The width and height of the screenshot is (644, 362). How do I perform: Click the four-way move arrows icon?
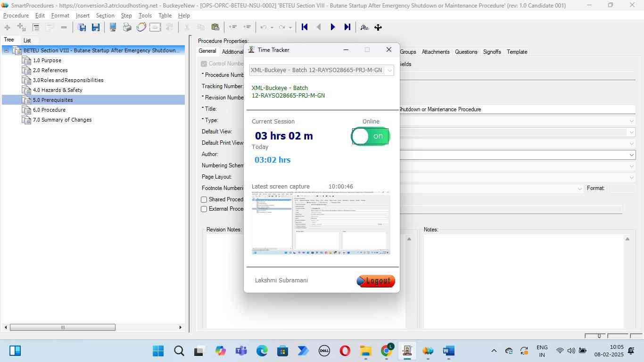pos(378,27)
